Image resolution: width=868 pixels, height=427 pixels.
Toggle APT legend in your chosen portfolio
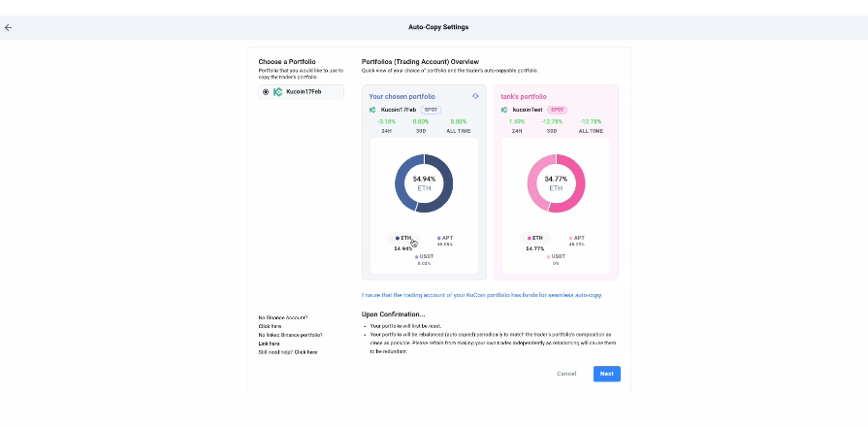tap(445, 238)
